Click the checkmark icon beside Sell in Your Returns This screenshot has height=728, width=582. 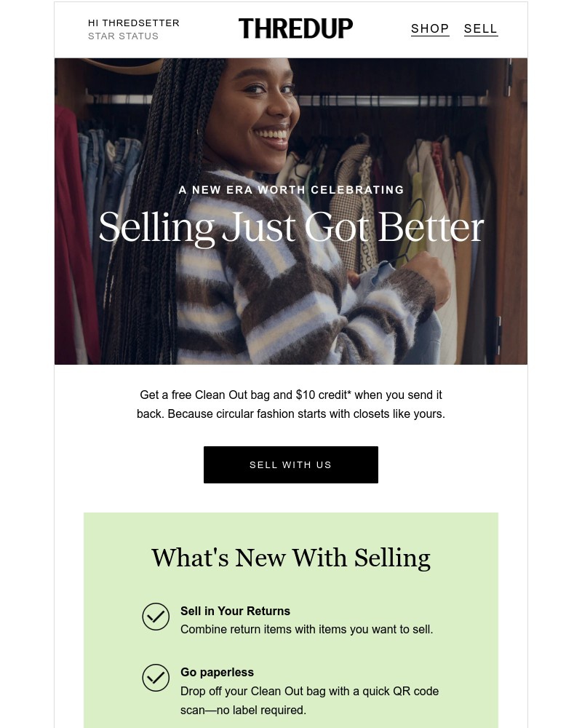156,617
